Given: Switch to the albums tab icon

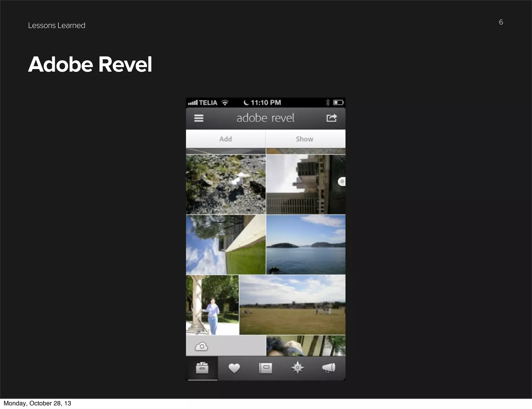Looking at the screenshot, I should coord(265,368).
